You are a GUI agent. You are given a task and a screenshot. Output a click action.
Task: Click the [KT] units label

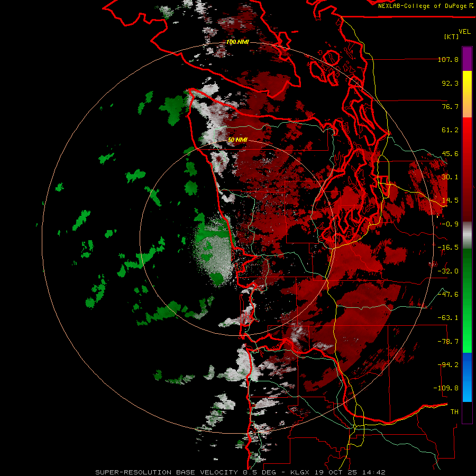point(452,36)
